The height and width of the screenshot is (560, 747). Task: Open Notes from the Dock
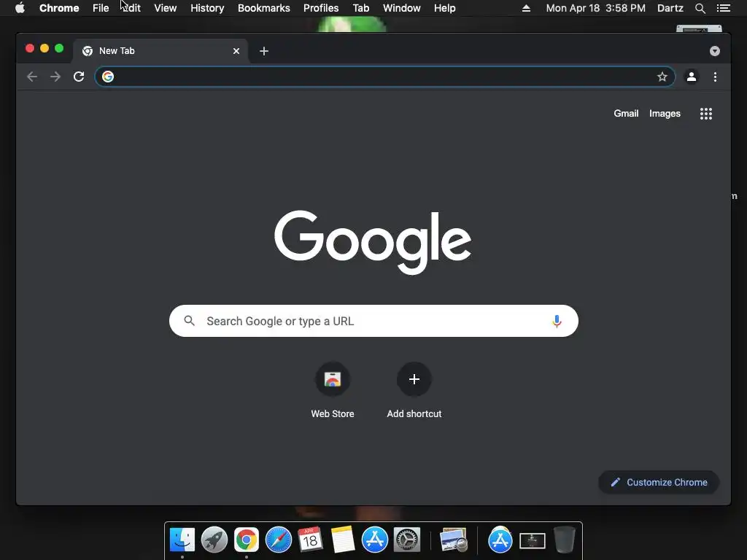[343, 540]
